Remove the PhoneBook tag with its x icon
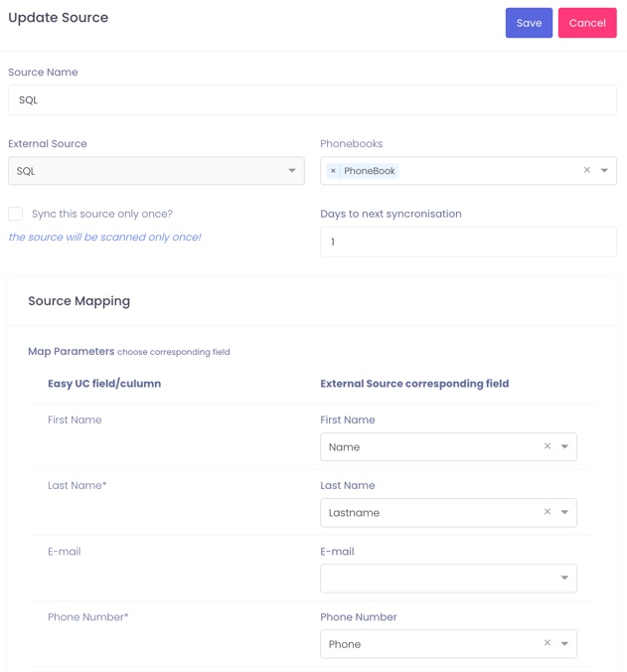This screenshot has width=627, height=672. (x=333, y=171)
